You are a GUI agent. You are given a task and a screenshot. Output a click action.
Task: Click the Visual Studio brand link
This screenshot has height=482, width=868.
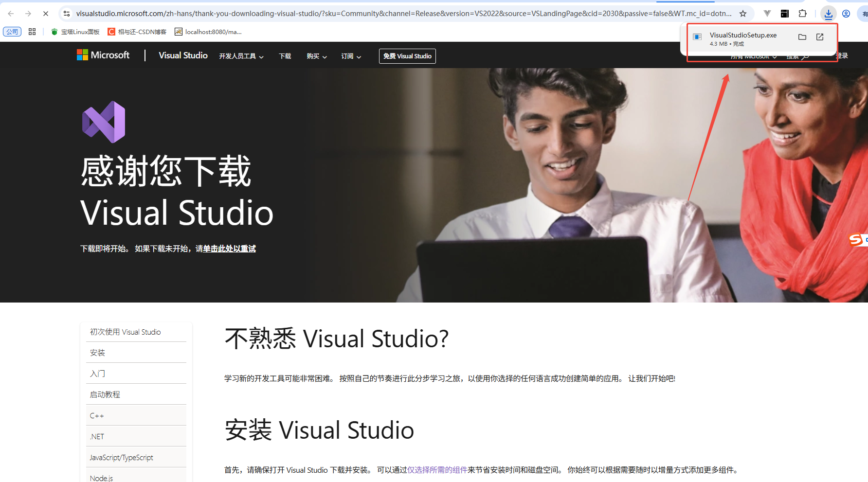tap(183, 55)
